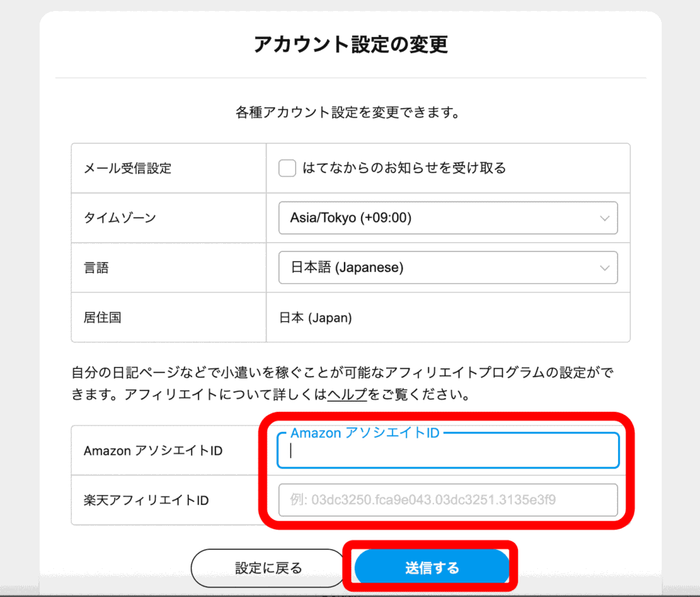
Task: Click the chevron on the language selector
Action: point(604,267)
